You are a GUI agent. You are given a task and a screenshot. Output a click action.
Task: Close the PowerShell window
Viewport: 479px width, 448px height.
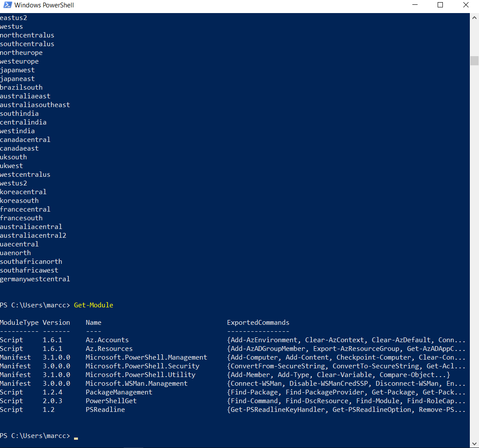[x=466, y=5]
